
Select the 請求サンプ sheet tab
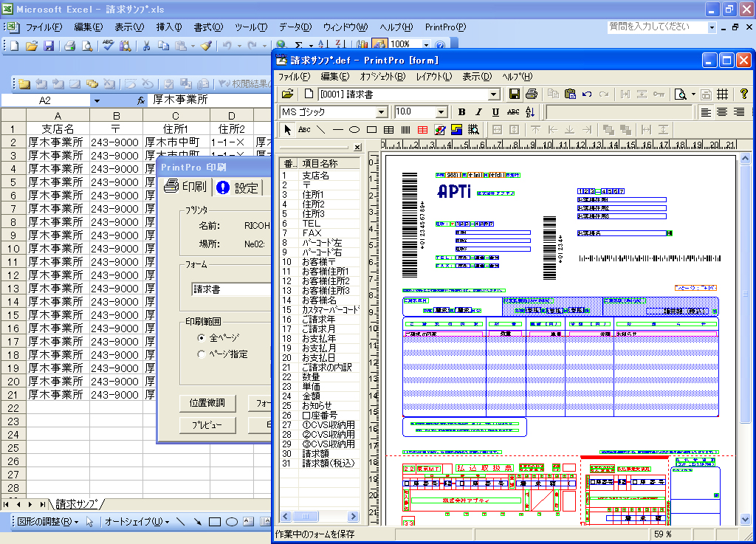[76, 504]
